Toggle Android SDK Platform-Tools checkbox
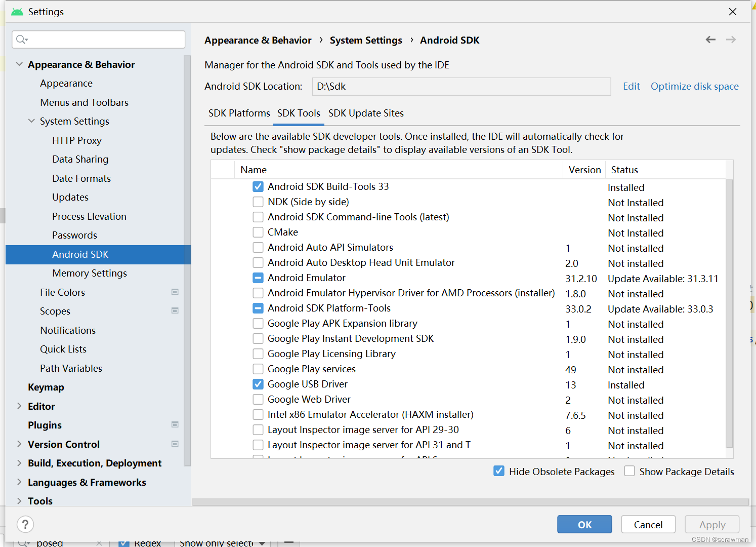The image size is (756, 547). tap(258, 308)
